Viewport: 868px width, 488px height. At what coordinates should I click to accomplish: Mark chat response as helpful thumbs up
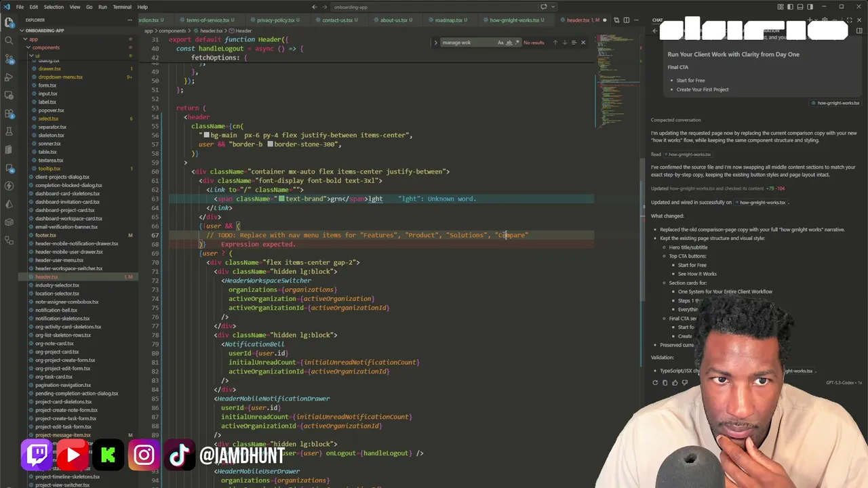point(675,382)
